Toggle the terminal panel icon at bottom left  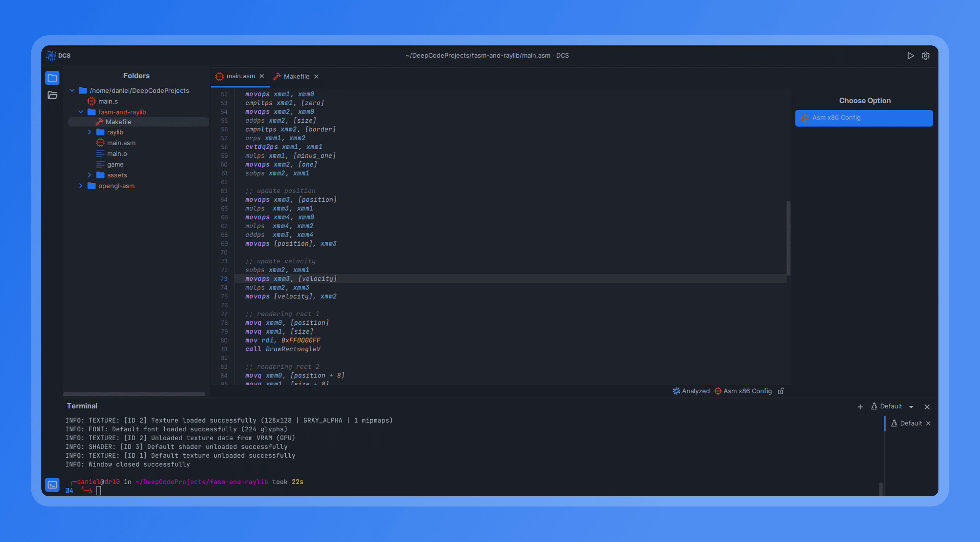click(52, 485)
